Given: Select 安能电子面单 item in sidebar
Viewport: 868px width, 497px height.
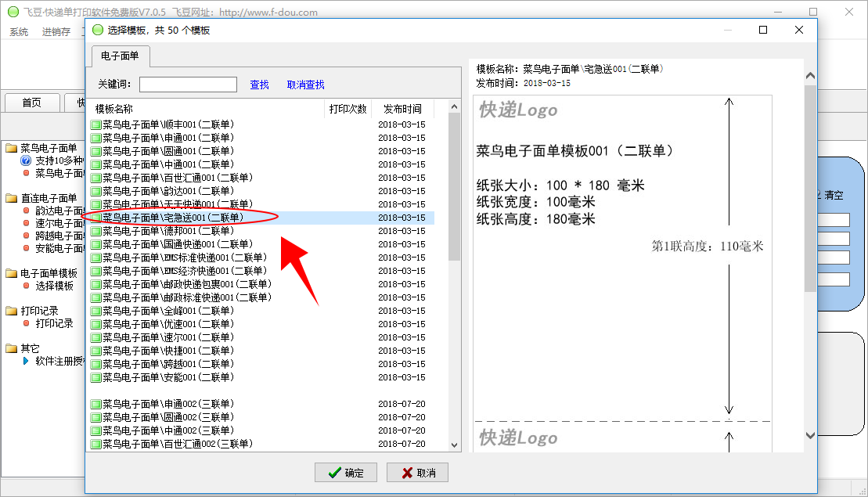Looking at the screenshot, I should [59, 249].
